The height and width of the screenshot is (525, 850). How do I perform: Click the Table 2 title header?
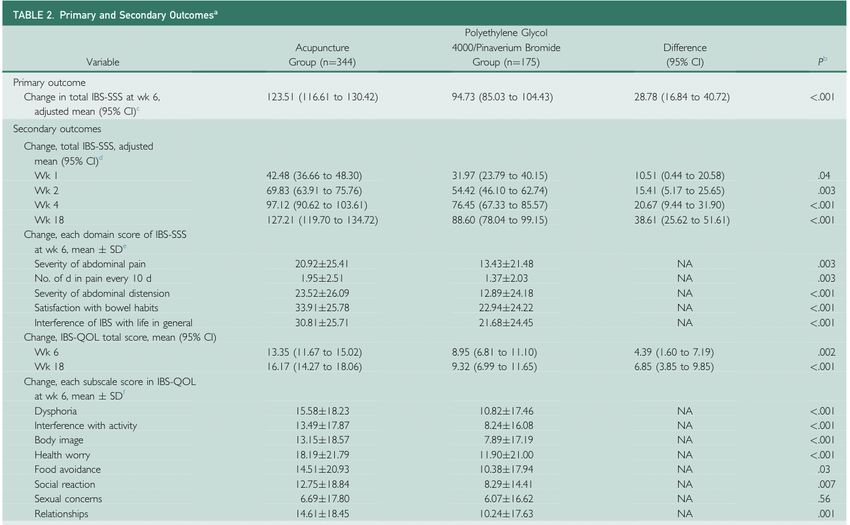(115, 15)
